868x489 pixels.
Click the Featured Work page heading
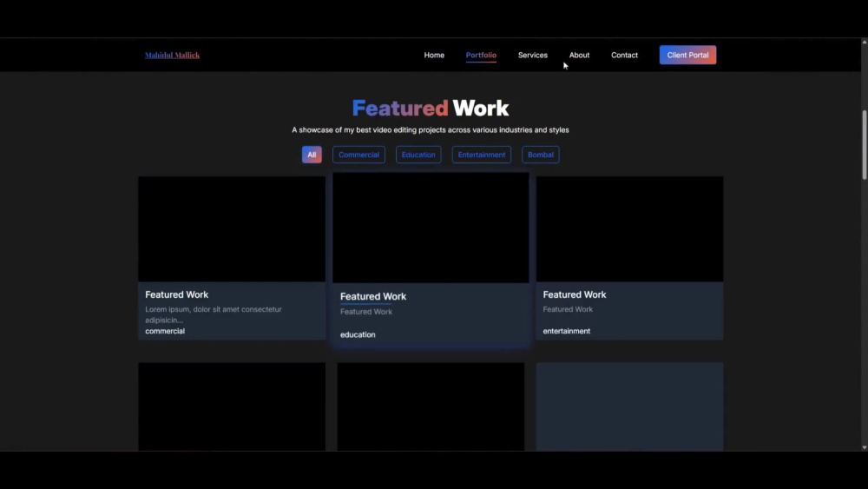coord(431,108)
